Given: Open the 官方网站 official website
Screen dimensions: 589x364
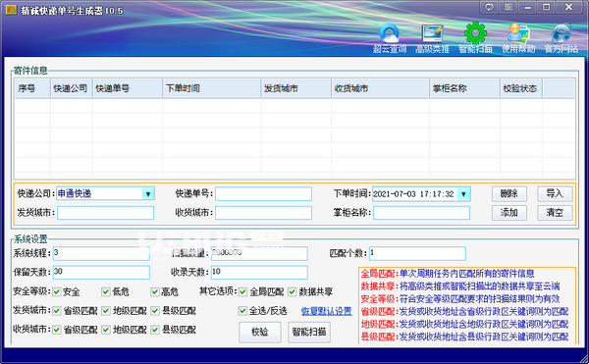Looking at the screenshot, I should [562, 38].
